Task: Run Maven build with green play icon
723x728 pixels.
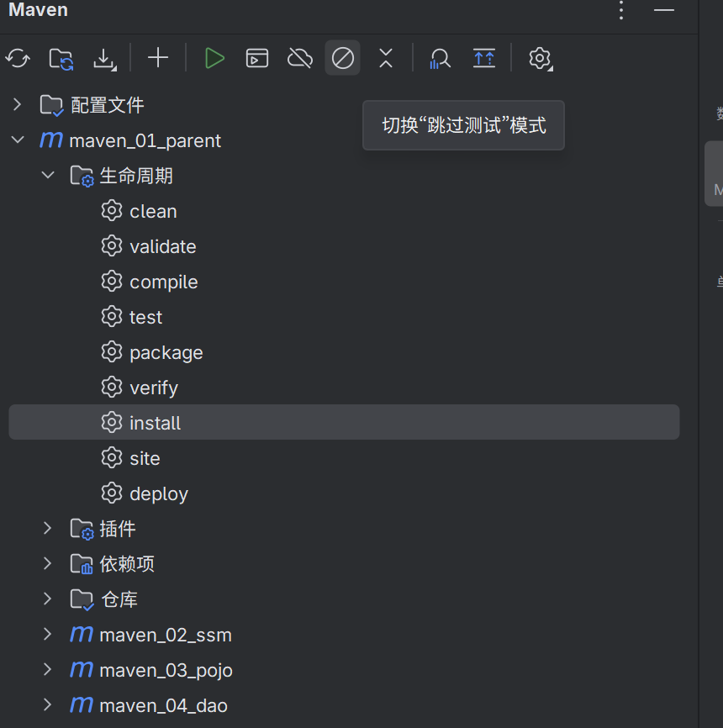Action: pos(214,59)
